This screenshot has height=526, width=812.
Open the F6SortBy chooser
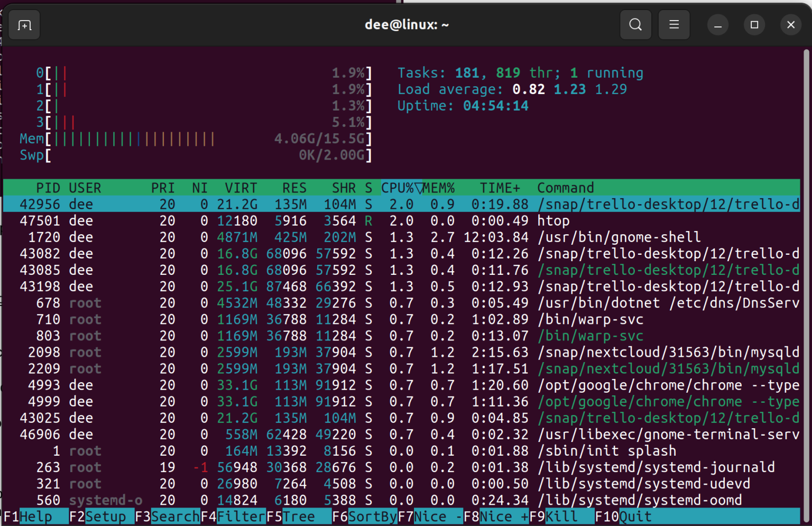tap(365, 516)
